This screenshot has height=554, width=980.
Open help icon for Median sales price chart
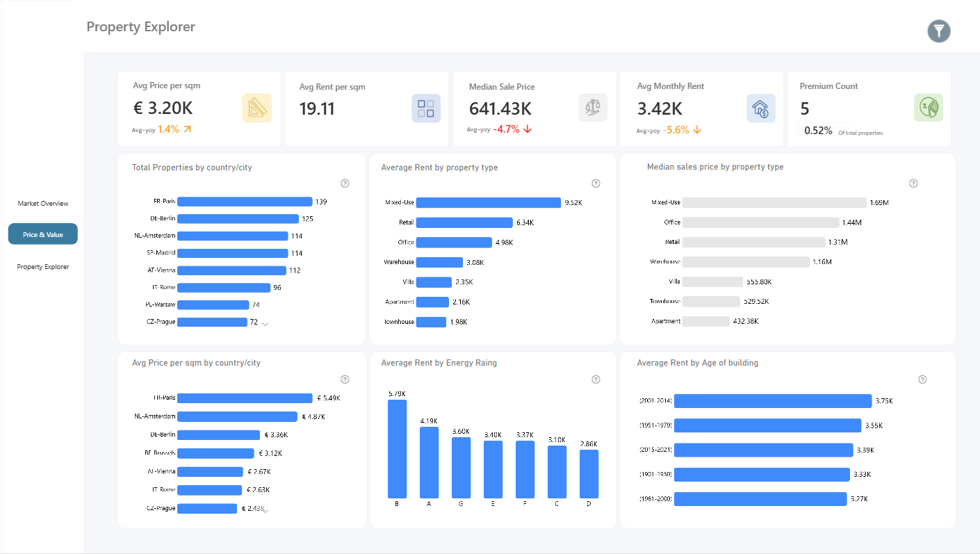[913, 184]
